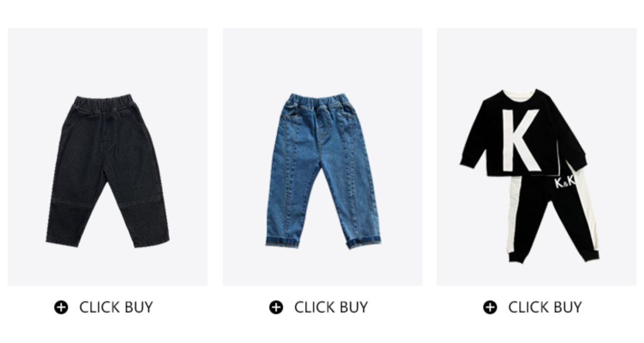
Task: Click the plus icon under black jeans
Action: coord(61,307)
